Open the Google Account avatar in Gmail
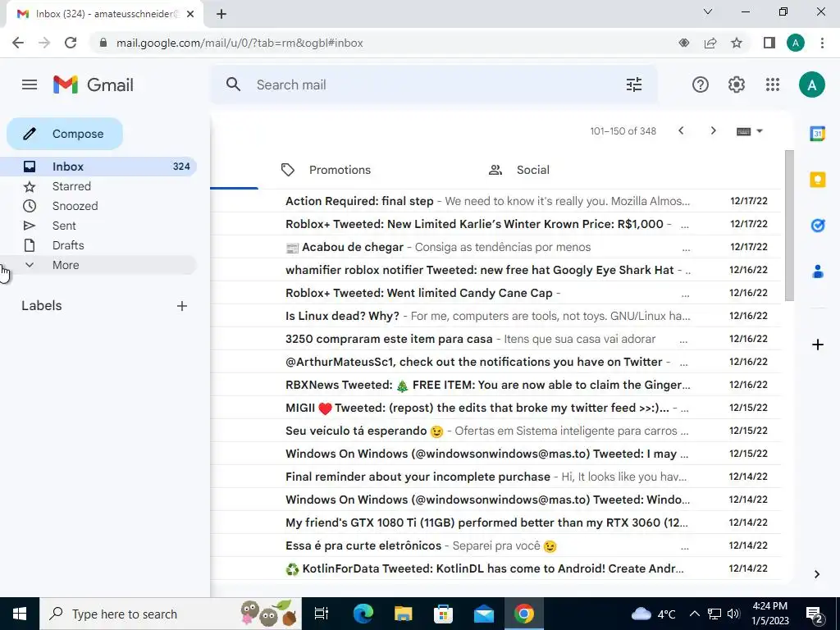840x630 pixels. tap(811, 84)
